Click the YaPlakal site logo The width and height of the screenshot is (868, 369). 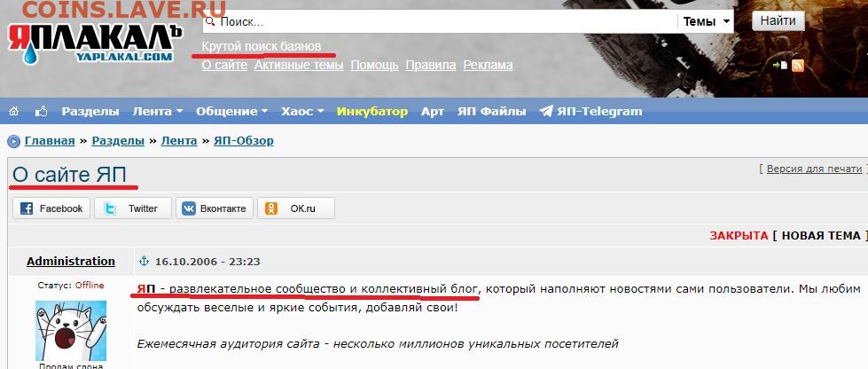(x=96, y=42)
